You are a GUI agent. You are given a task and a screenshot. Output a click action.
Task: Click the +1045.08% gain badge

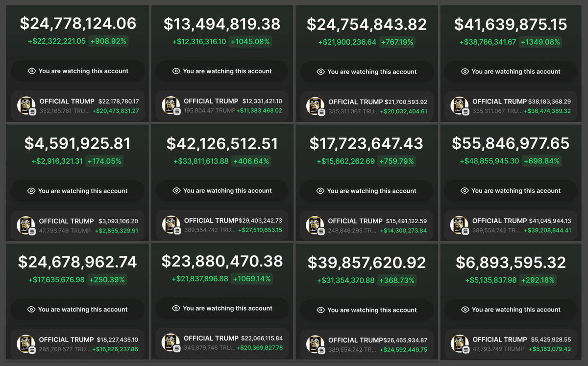(x=250, y=42)
